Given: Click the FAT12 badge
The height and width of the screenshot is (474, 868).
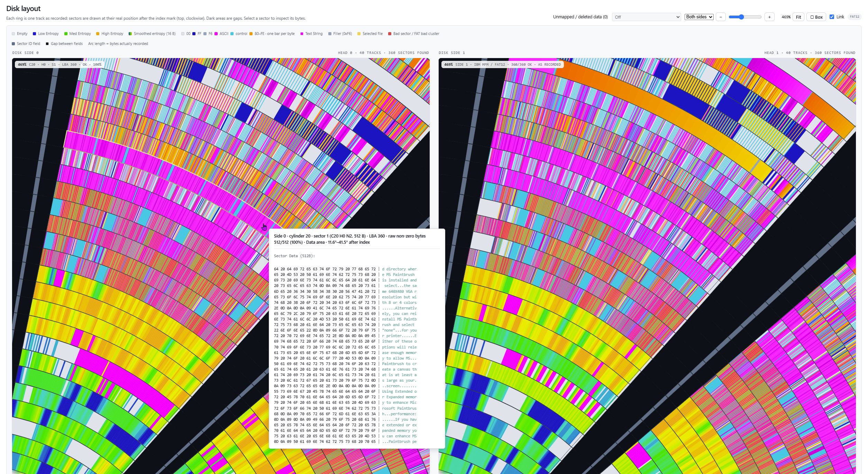Looking at the screenshot, I should [x=855, y=17].
